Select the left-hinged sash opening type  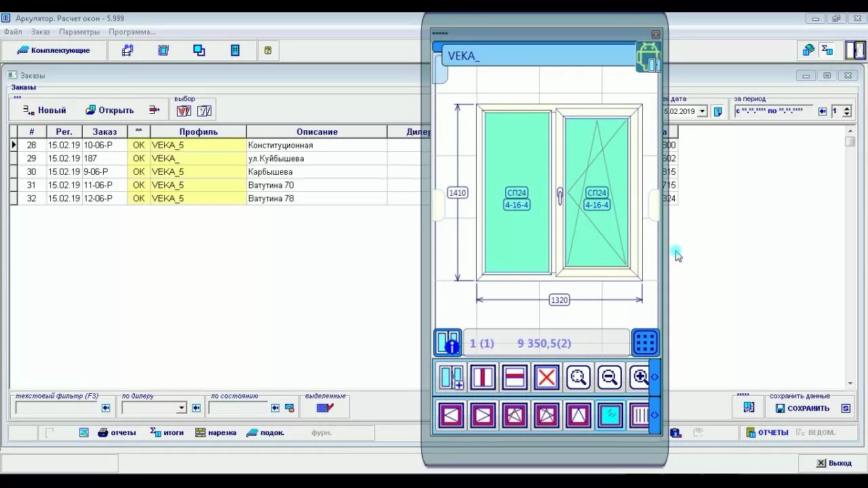[451, 415]
